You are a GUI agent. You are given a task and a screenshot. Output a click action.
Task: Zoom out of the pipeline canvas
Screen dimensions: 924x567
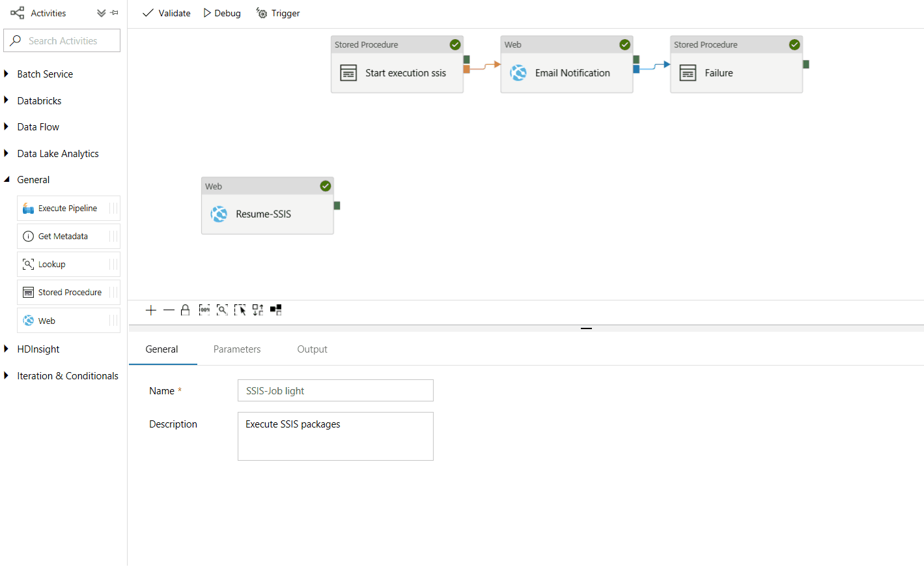(169, 310)
